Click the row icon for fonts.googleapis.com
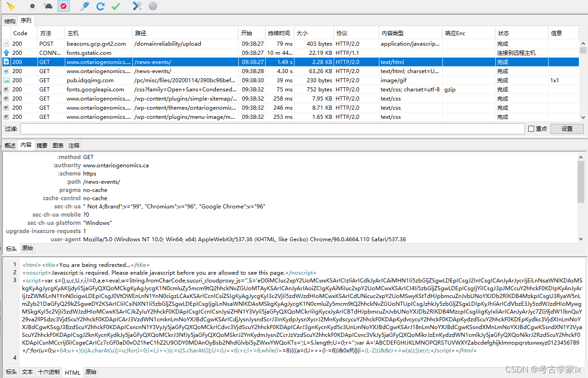Screen dimensions: 588x378 click(6, 89)
